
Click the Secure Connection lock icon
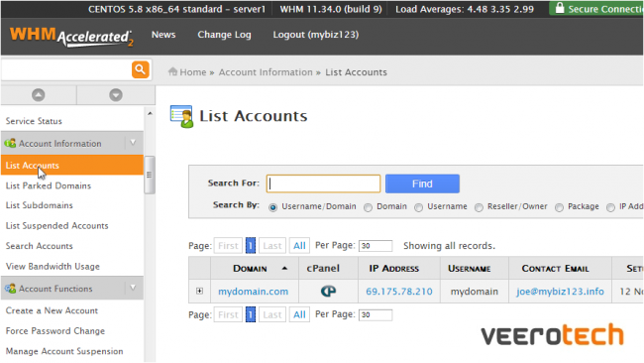[560, 8]
